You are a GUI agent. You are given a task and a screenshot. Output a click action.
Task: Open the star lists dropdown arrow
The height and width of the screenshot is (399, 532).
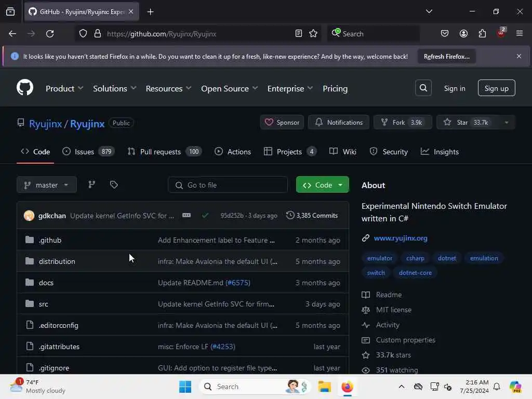click(x=506, y=122)
